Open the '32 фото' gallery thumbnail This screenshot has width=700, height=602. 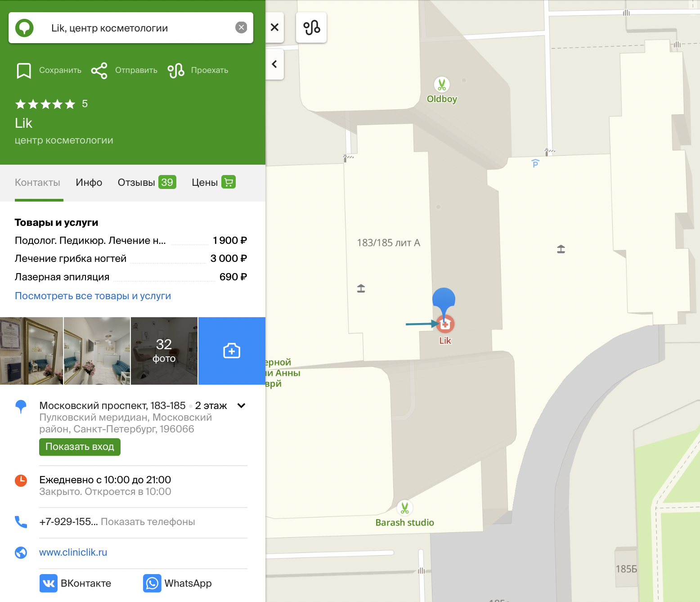coord(164,351)
